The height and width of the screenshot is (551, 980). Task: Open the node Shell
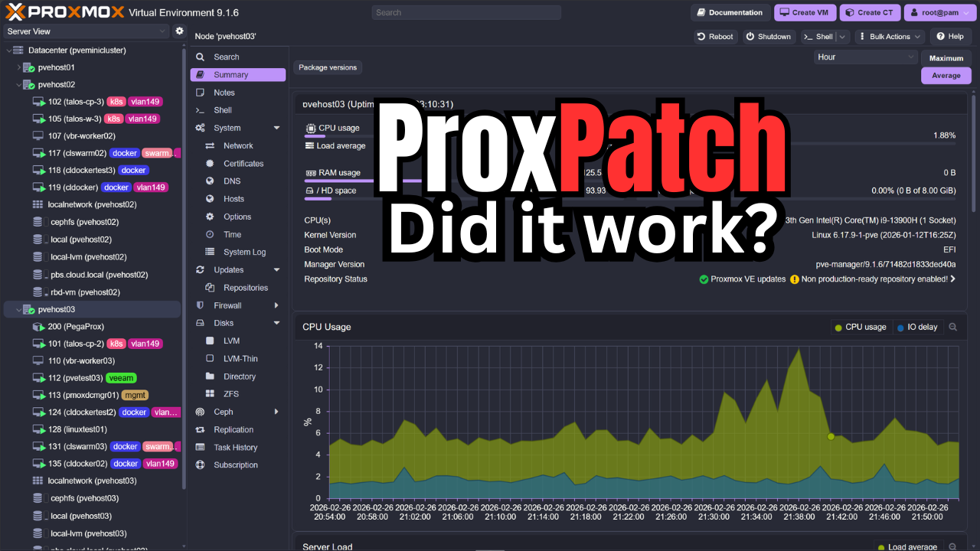(221, 109)
